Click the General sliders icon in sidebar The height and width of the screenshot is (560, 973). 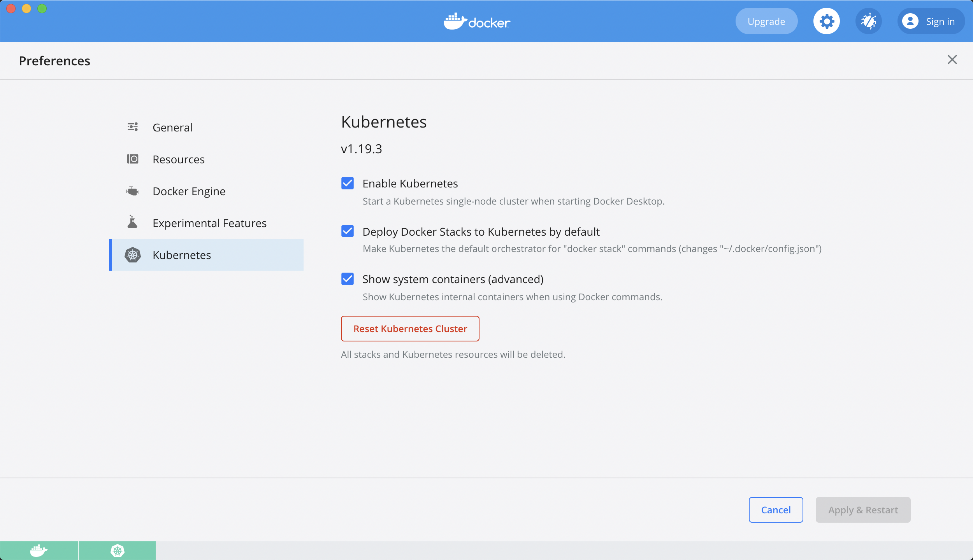[x=133, y=127]
